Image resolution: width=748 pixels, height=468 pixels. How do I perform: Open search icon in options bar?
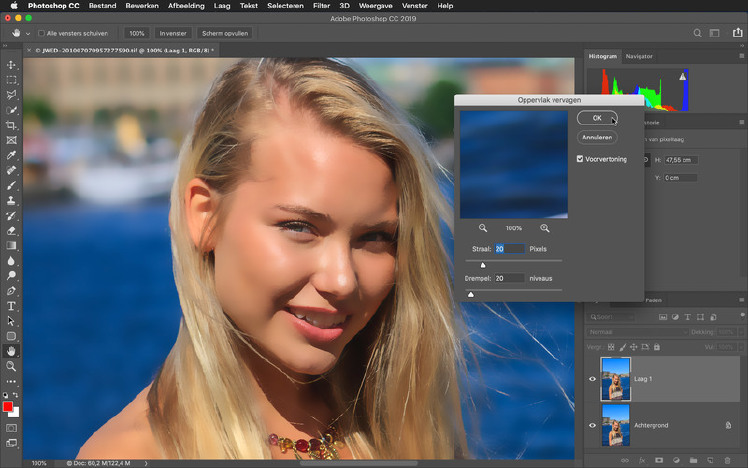click(697, 33)
